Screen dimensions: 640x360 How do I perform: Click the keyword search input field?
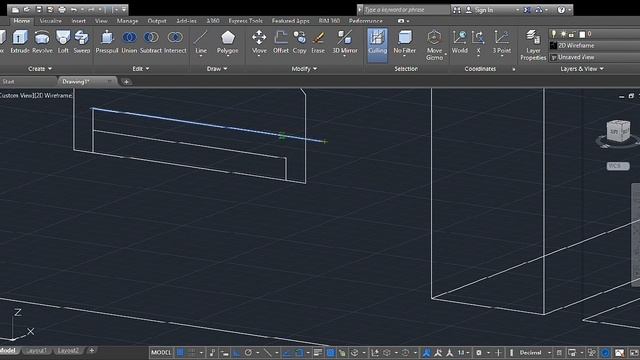(406, 10)
